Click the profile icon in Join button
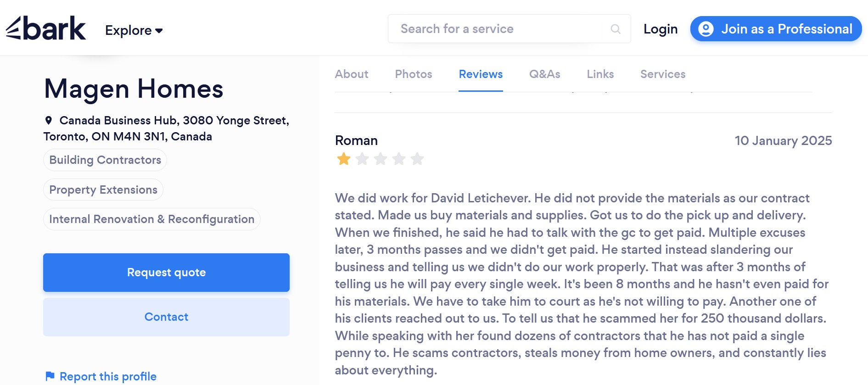 coord(706,29)
